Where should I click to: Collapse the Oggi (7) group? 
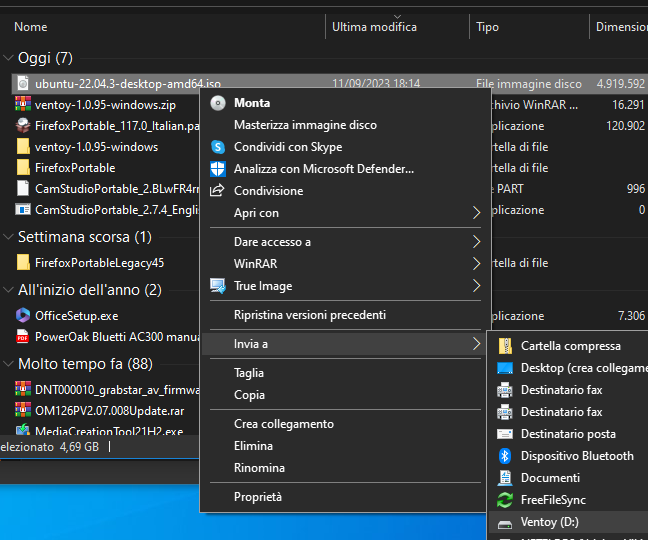pos(8,58)
